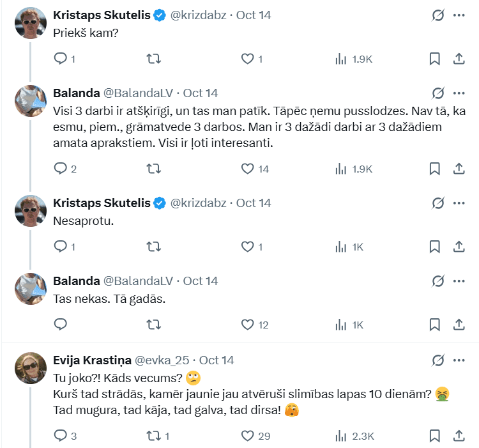Open more options menu on Evija's tweet
The height and width of the screenshot is (448, 479).
pyautogui.click(x=459, y=360)
